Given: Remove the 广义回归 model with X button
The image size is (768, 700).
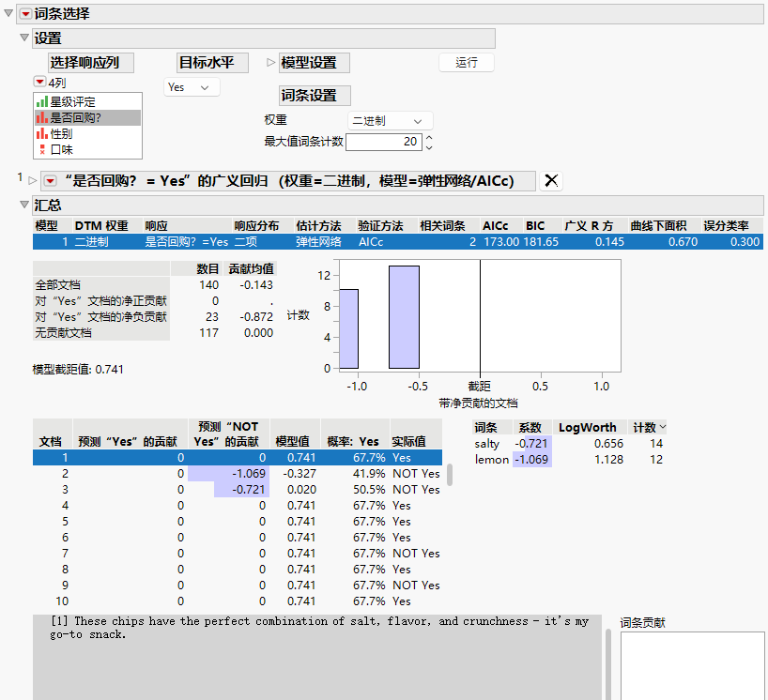Looking at the screenshot, I should [x=551, y=180].
